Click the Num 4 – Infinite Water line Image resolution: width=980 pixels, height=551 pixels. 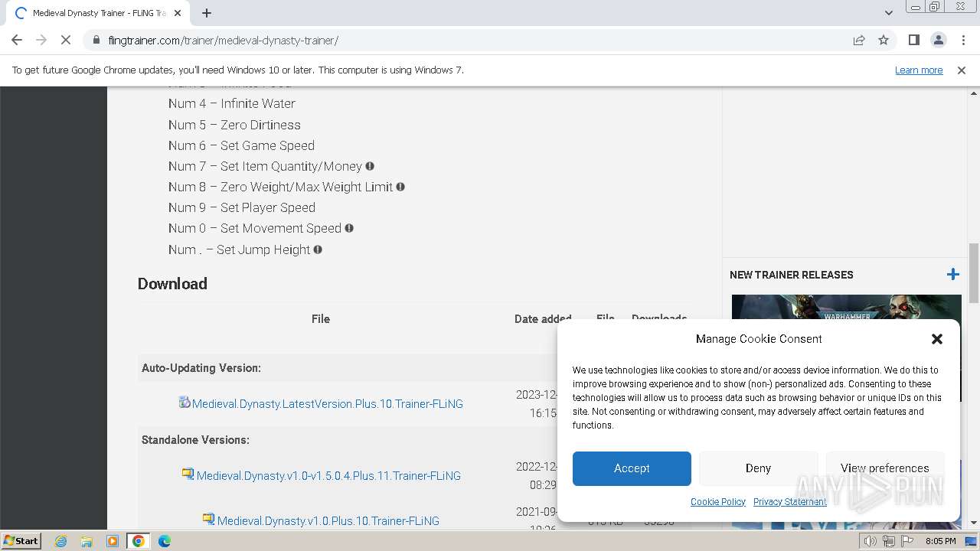[232, 103]
